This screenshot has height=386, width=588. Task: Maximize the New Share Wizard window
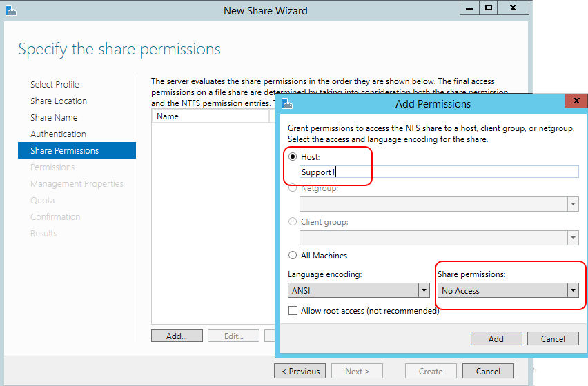point(488,8)
